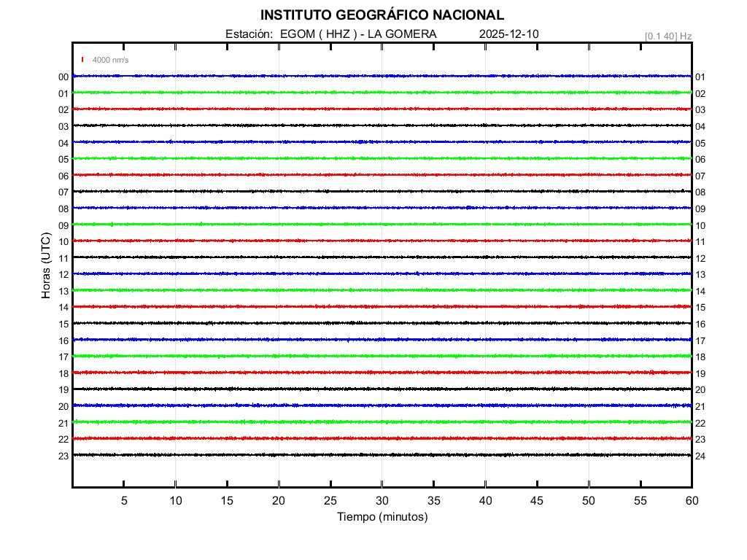This screenshot has width=747, height=560.
Task: Click the [0.1 40] Hz filter label
Action: pos(668,36)
